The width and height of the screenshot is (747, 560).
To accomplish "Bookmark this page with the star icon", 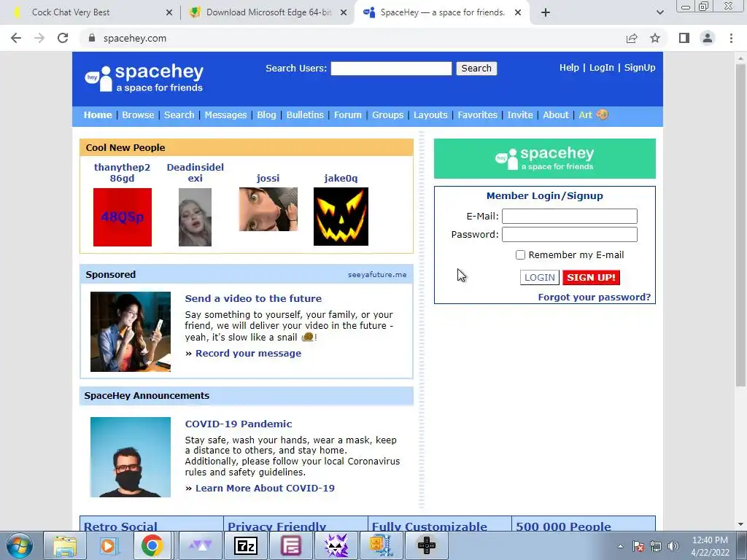I will [655, 38].
